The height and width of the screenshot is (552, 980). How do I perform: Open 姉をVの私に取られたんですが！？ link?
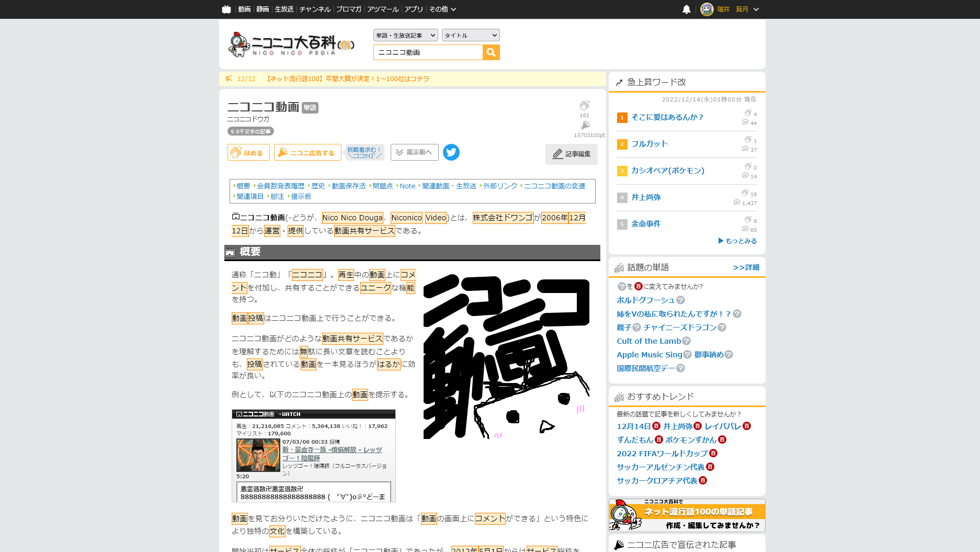[674, 314]
